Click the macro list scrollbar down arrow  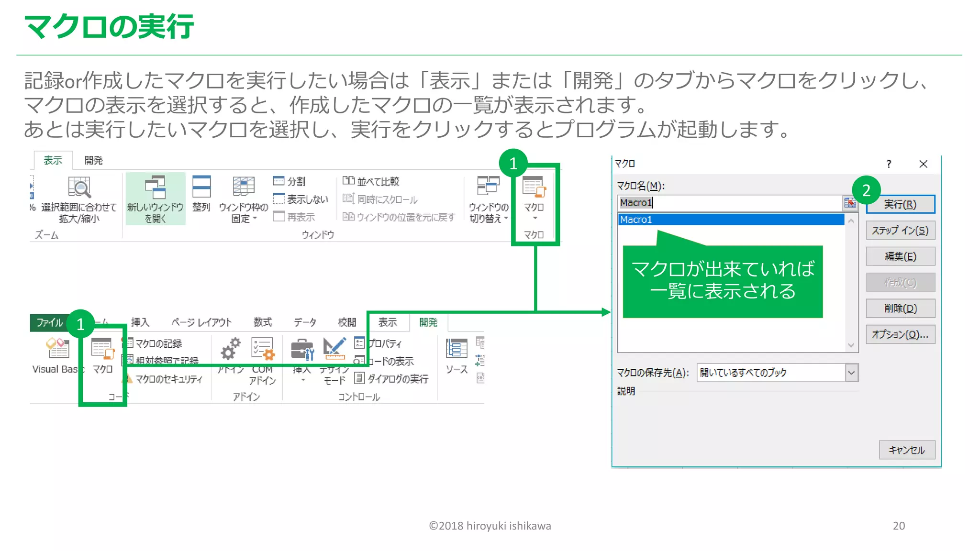coord(851,345)
